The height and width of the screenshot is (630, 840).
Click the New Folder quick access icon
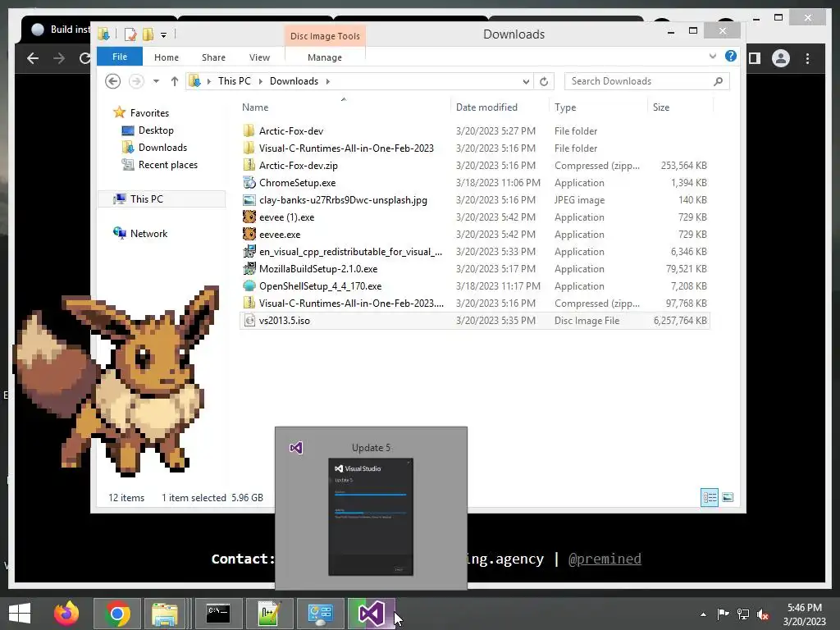click(148, 34)
